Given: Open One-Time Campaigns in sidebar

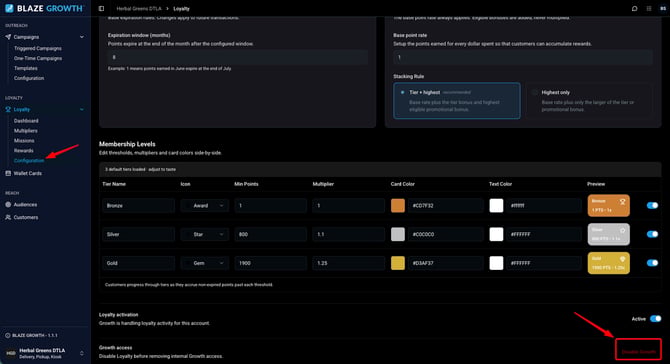Looking at the screenshot, I should pyautogui.click(x=38, y=59).
